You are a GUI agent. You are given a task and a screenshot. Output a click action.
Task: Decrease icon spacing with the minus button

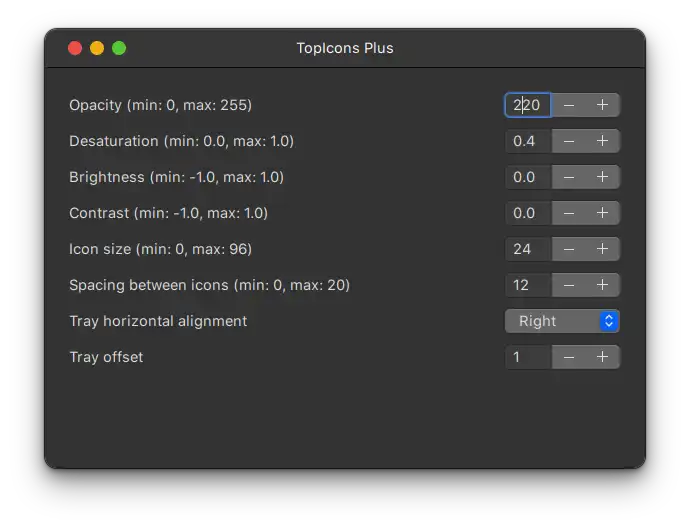pyautogui.click(x=569, y=285)
